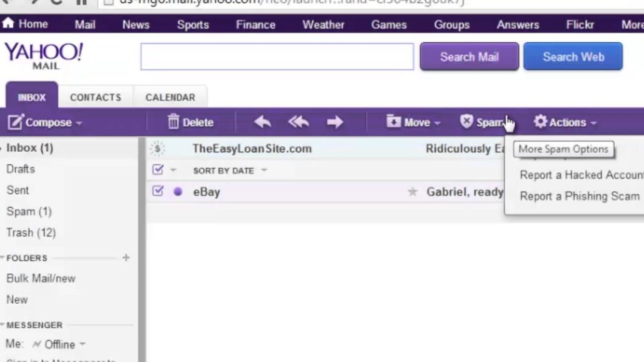Add new folder with plus icon

point(126,257)
